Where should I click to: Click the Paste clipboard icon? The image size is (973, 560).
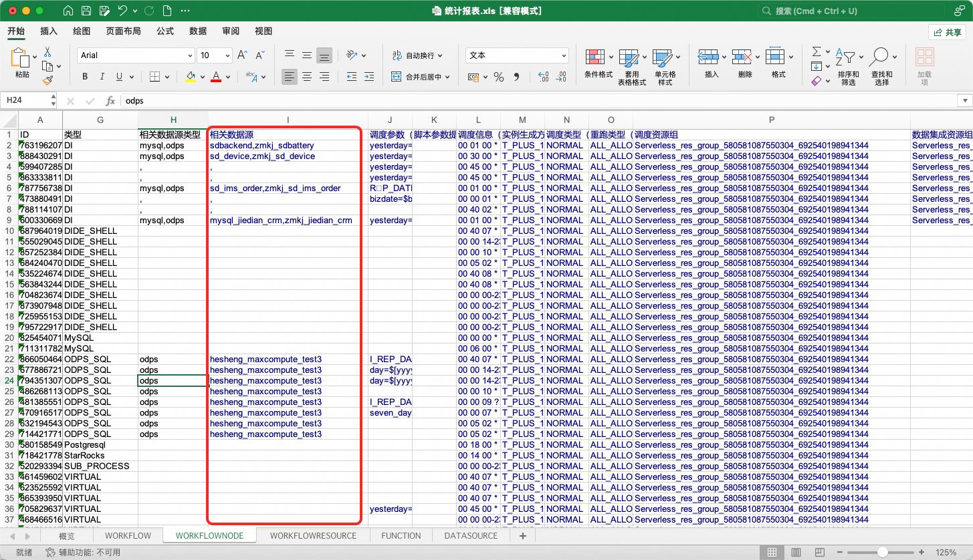click(21, 58)
